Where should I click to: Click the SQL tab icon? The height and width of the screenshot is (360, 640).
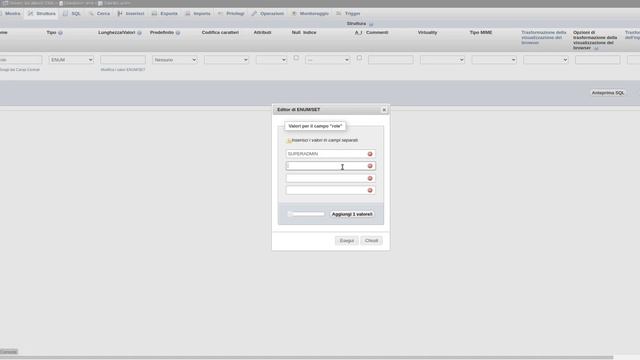pyautogui.click(x=65, y=13)
